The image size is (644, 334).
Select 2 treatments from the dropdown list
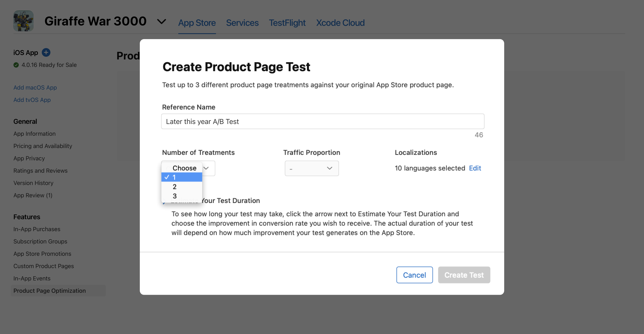[x=182, y=187]
